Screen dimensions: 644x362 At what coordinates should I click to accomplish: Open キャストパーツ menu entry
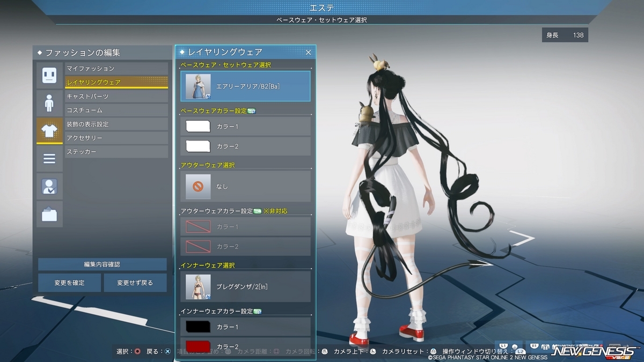point(116,97)
